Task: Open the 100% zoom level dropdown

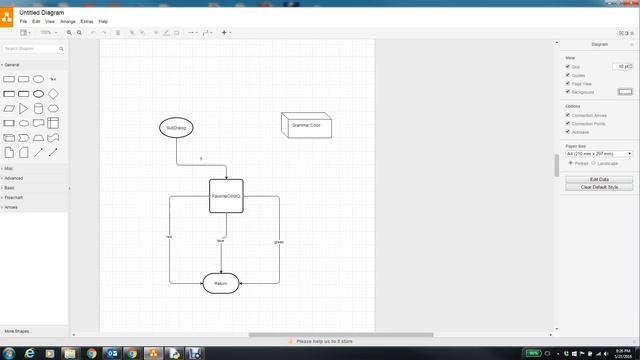Action: 49,33
